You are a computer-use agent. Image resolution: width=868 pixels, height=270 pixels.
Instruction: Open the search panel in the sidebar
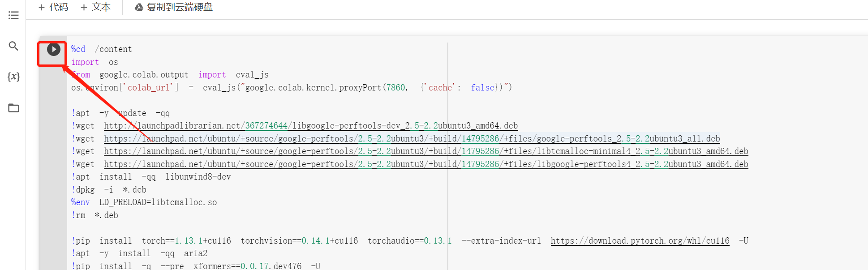point(13,46)
